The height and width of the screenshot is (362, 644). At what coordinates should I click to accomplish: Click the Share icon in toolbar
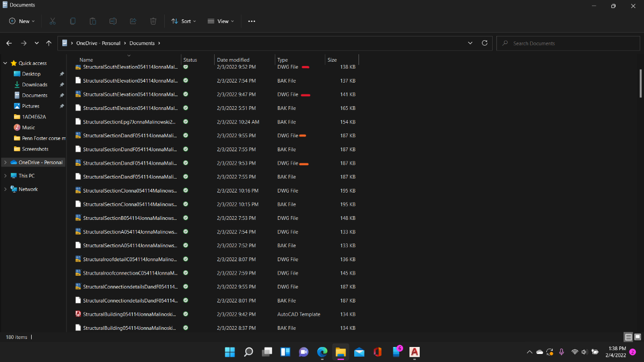coord(133,21)
